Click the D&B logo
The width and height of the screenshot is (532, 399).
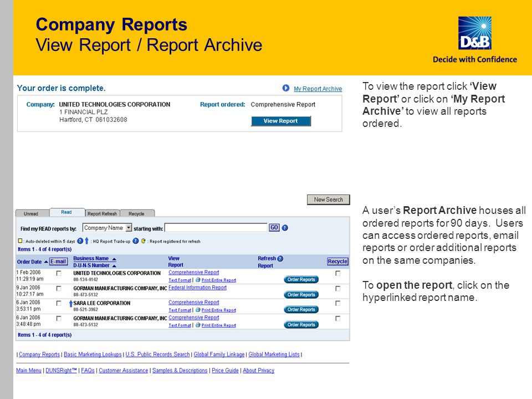click(475, 33)
